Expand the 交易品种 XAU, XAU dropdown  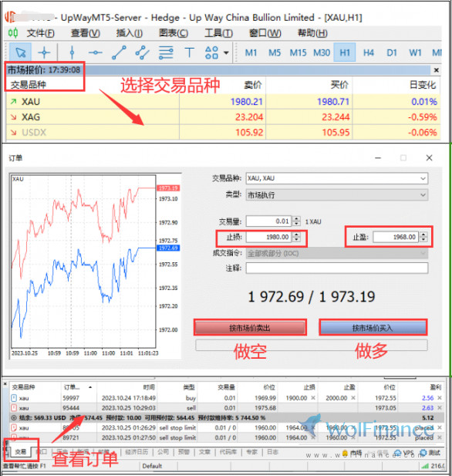click(423, 178)
